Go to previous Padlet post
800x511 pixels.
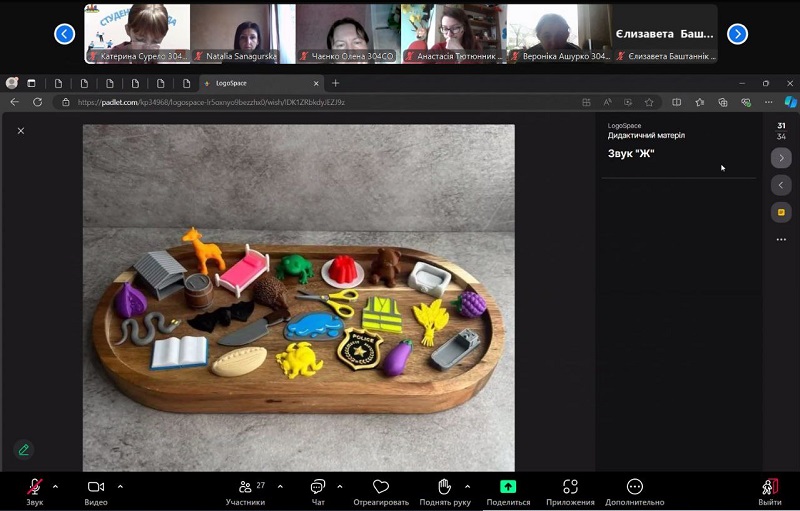click(x=781, y=185)
